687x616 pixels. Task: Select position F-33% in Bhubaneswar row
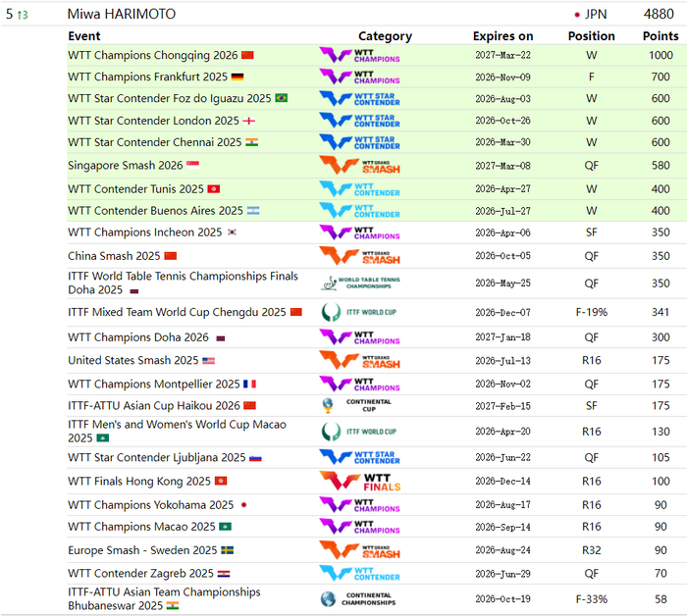tap(592, 599)
